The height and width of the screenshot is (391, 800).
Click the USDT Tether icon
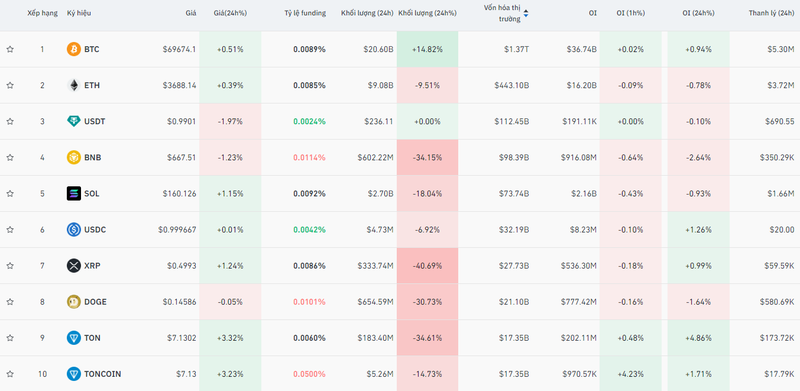coord(73,121)
